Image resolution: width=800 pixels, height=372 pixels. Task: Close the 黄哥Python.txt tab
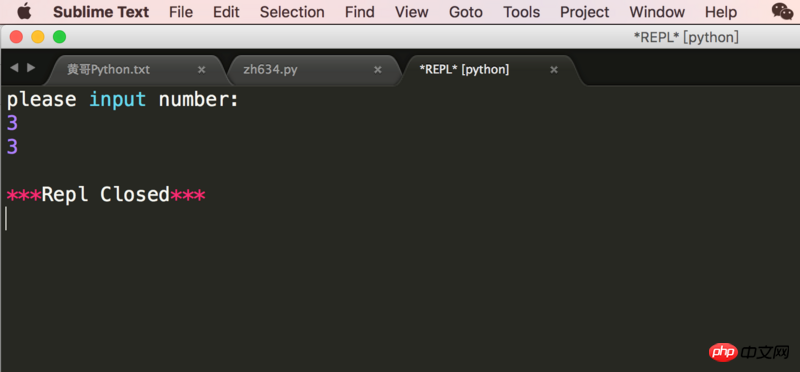pos(202,70)
